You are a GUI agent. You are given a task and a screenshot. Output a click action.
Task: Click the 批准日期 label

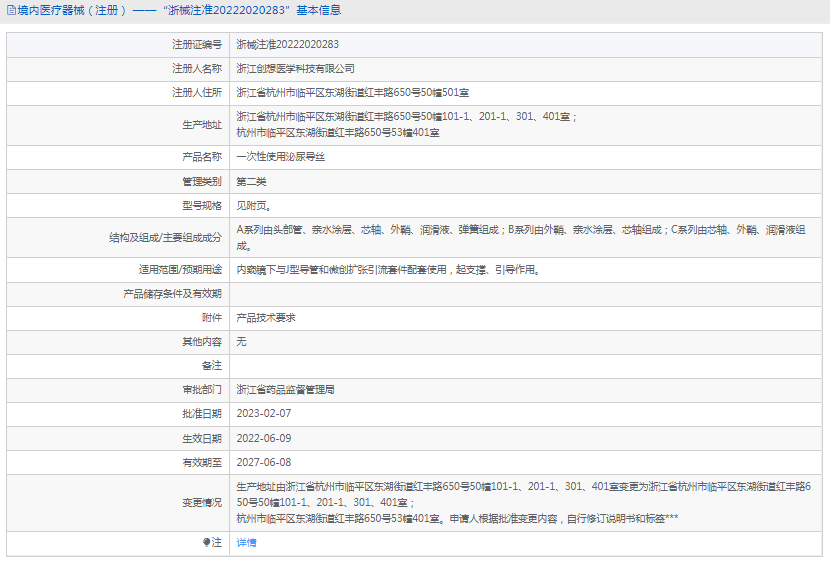[x=202, y=414]
